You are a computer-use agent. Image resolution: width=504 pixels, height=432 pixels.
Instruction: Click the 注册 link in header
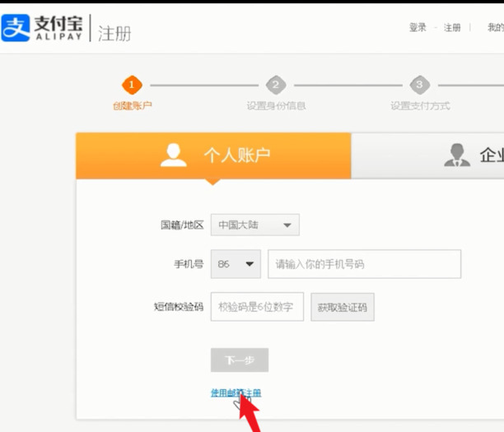(452, 28)
